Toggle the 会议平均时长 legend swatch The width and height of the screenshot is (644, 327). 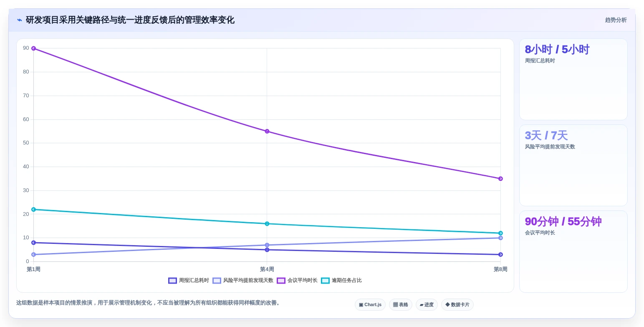pos(281,281)
